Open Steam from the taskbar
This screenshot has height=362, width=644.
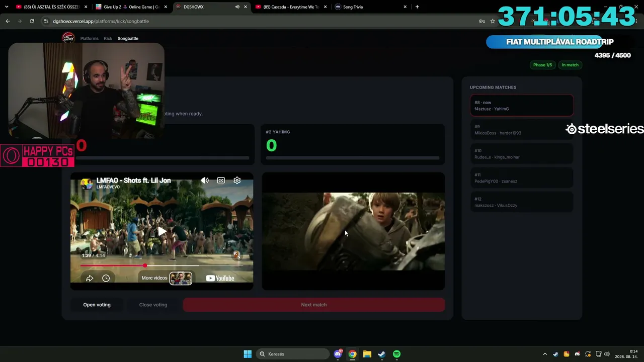coord(382,354)
